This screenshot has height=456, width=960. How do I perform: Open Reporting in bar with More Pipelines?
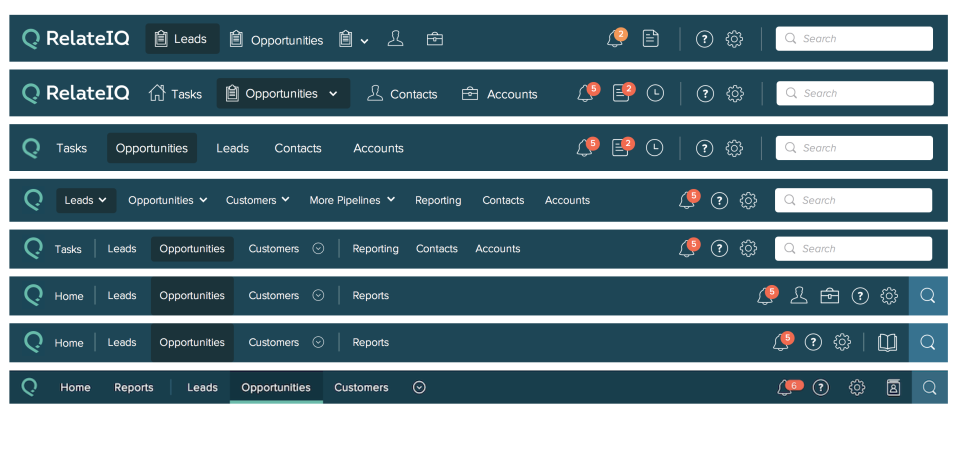click(438, 200)
